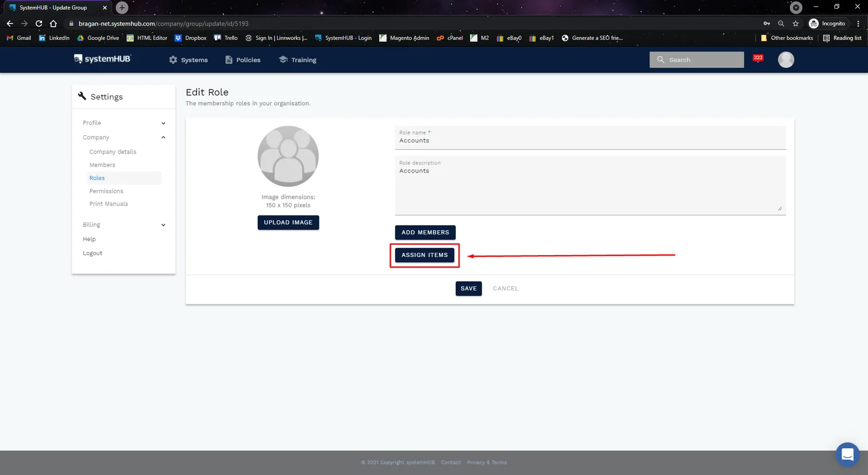This screenshot has width=868, height=475.
Task: Click the browser address bar URL
Action: pos(163,23)
